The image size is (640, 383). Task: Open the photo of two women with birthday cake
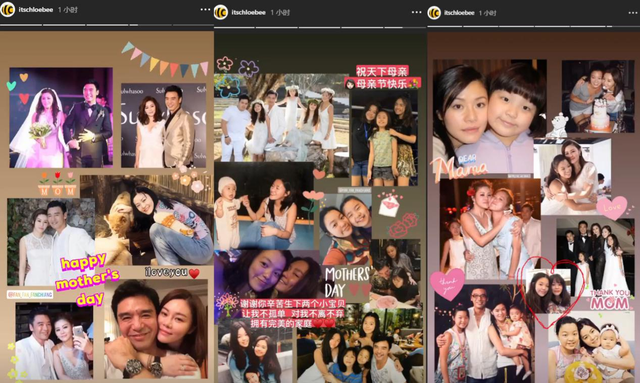pyautogui.click(x=598, y=96)
